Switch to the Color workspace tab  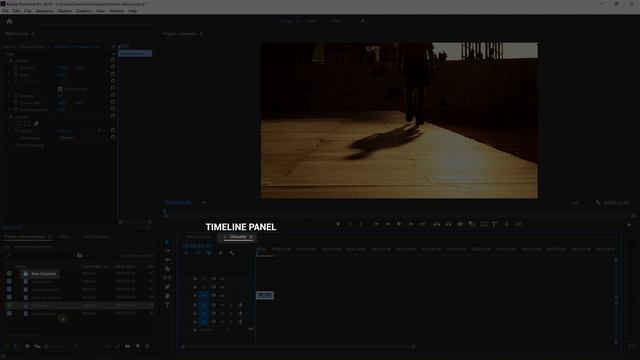(312, 21)
